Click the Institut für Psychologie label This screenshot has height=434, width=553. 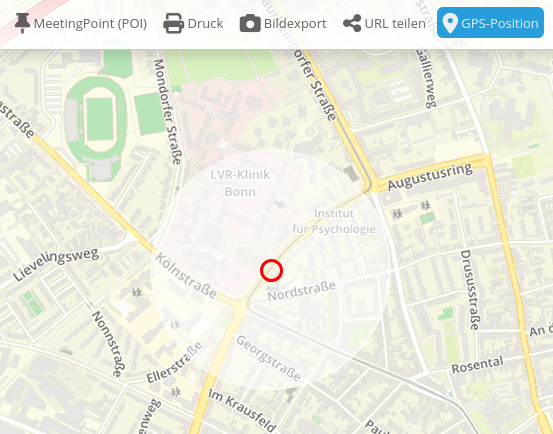(334, 221)
